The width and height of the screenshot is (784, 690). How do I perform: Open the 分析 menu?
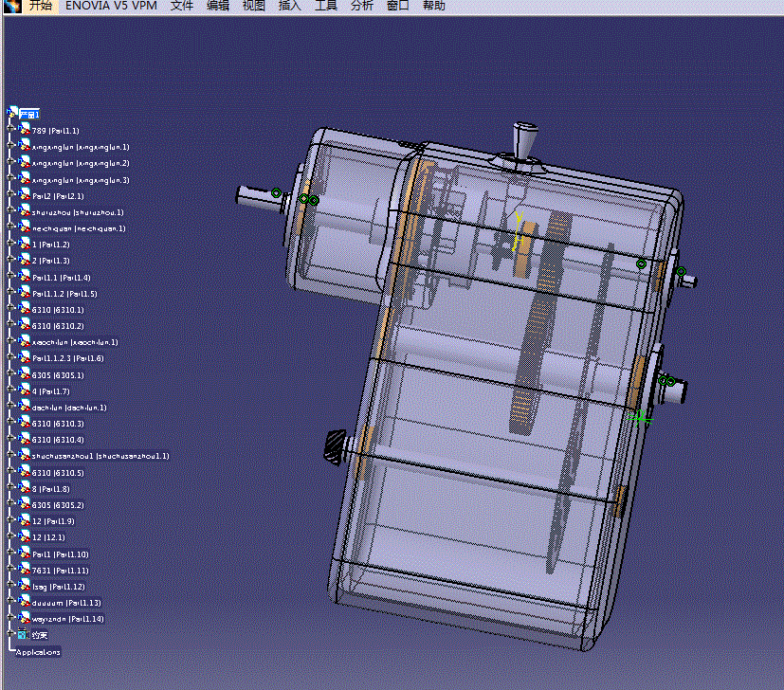coord(361,6)
